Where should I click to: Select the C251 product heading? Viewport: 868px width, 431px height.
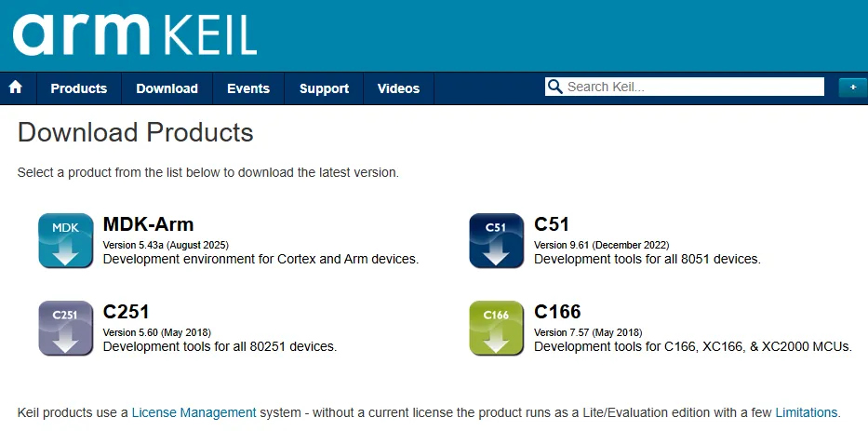tap(126, 312)
